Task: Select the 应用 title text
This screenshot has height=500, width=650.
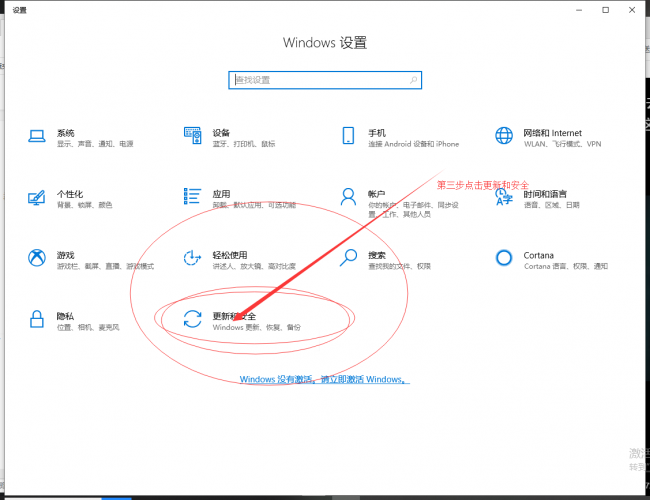Action: (x=221, y=194)
